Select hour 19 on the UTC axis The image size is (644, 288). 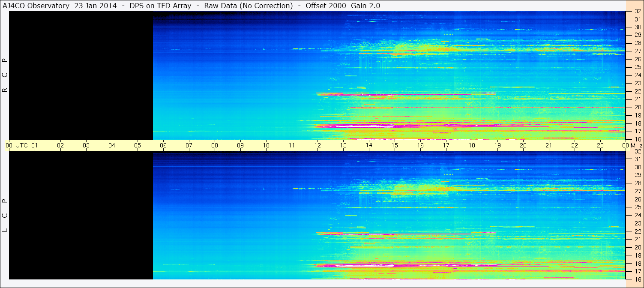coord(497,145)
